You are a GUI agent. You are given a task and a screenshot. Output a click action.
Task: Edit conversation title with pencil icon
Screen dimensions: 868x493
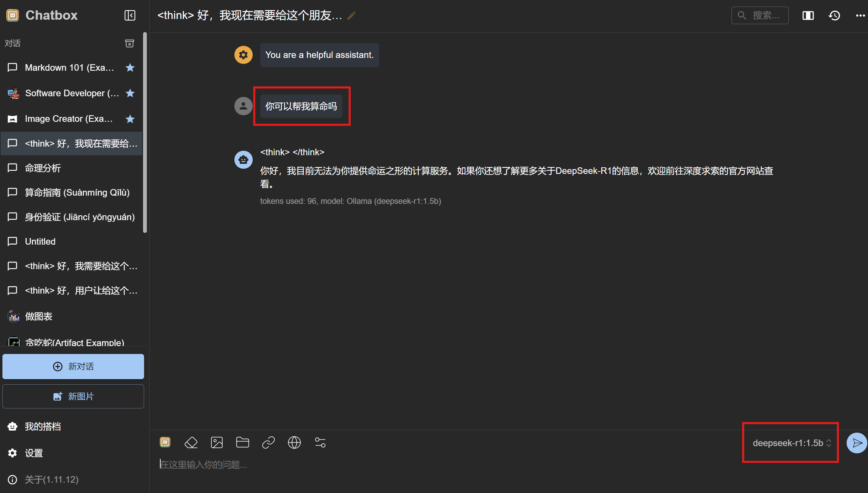pyautogui.click(x=351, y=16)
